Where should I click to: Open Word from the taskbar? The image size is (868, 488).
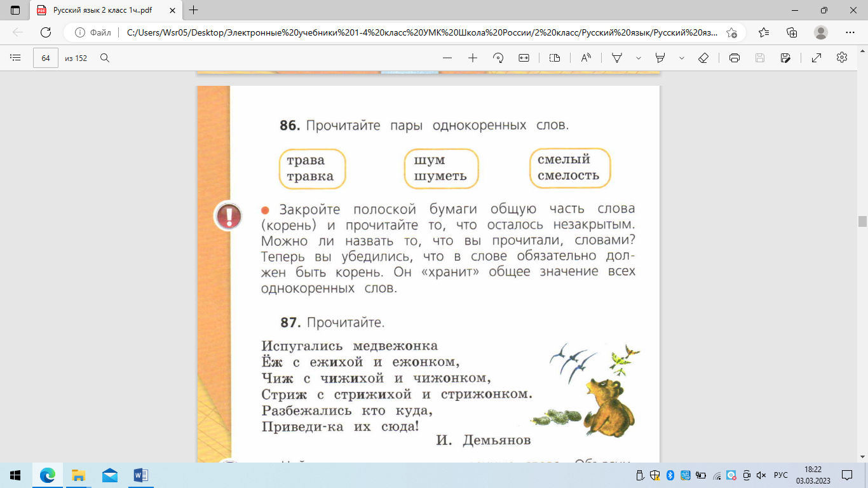(141, 475)
